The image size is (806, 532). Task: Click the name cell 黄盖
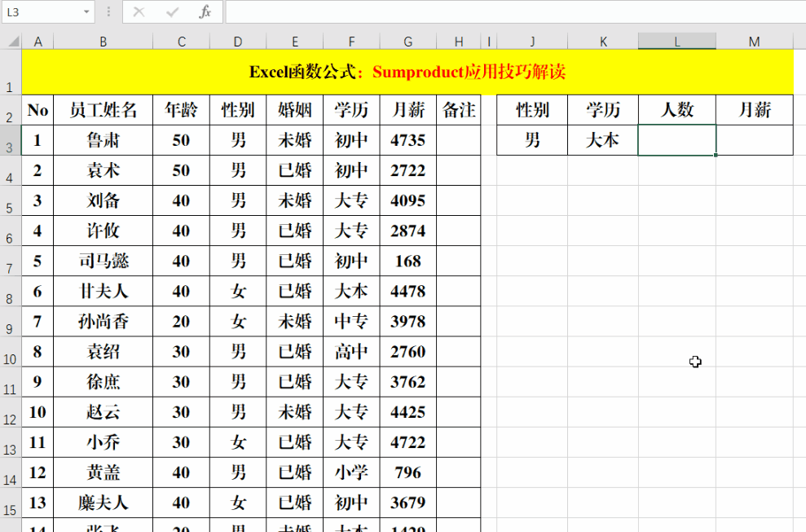tap(104, 473)
